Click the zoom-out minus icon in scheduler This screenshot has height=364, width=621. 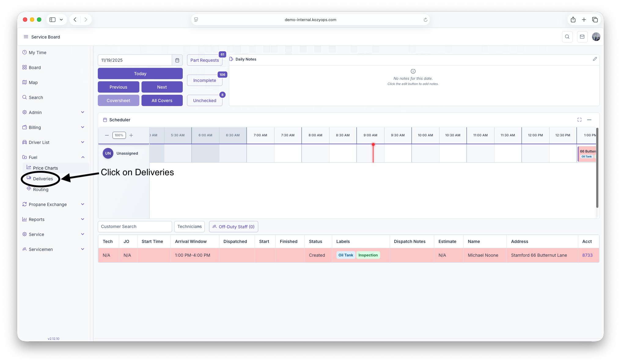point(107,135)
